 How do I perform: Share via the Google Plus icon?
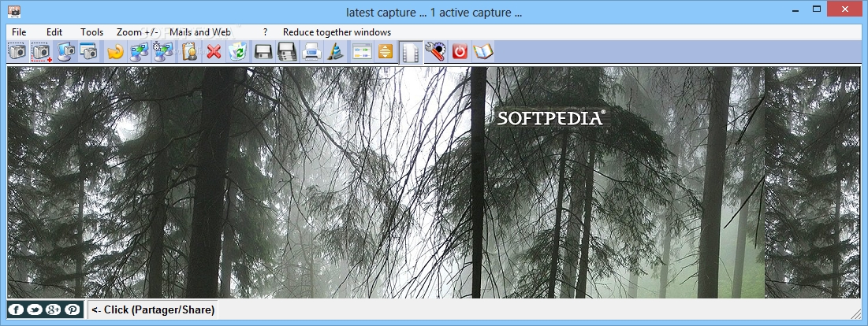pos(53,309)
